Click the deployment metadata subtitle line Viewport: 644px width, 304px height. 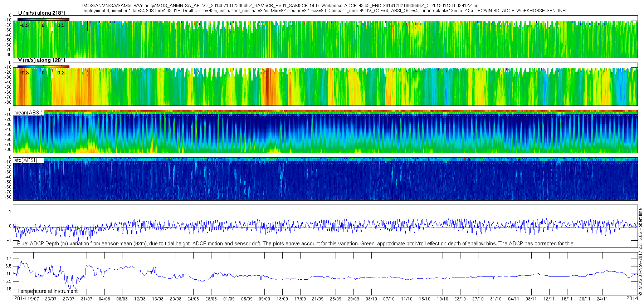point(325,11)
